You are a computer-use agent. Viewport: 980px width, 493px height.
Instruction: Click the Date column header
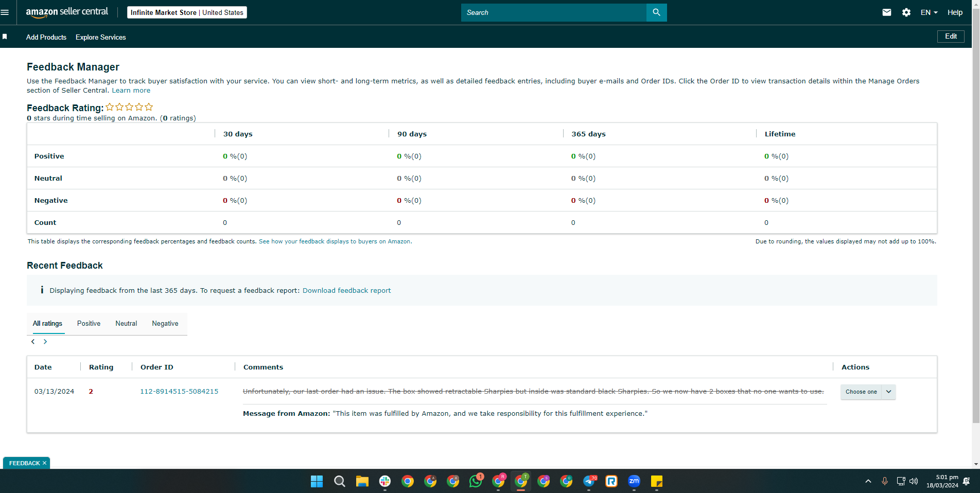(x=43, y=367)
